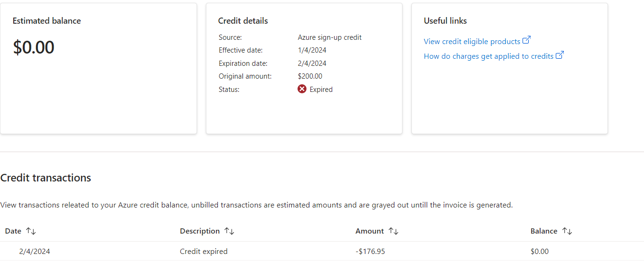The height and width of the screenshot is (262, 644).
Task: Click the Balance column sort arrows
Action: pyautogui.click(x=567, y=231)
